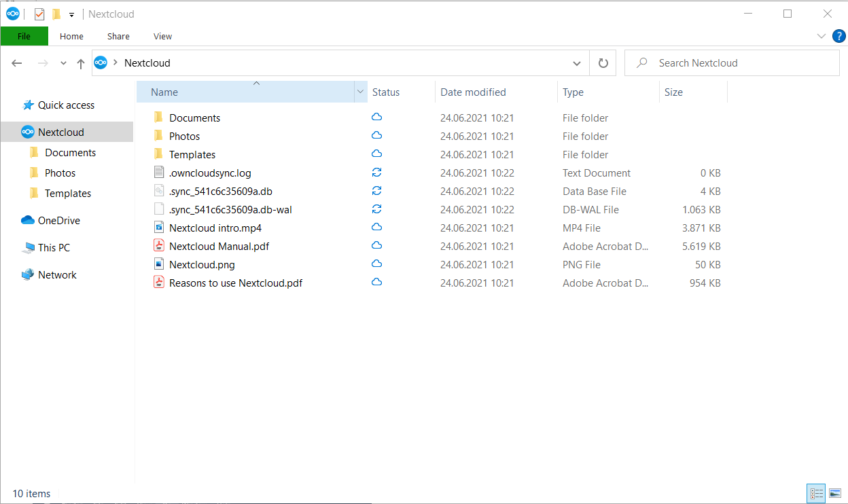Click the "10 items" status bar text

[31, 494]
